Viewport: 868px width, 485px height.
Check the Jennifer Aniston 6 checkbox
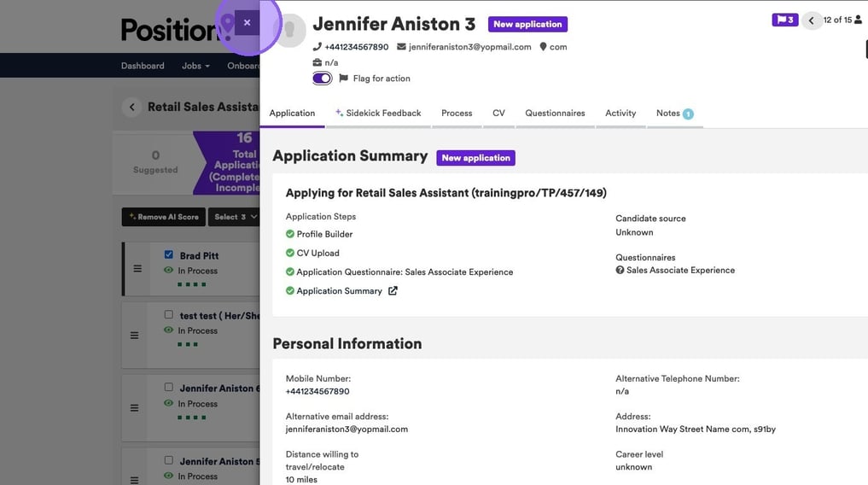tap(168, 387)
